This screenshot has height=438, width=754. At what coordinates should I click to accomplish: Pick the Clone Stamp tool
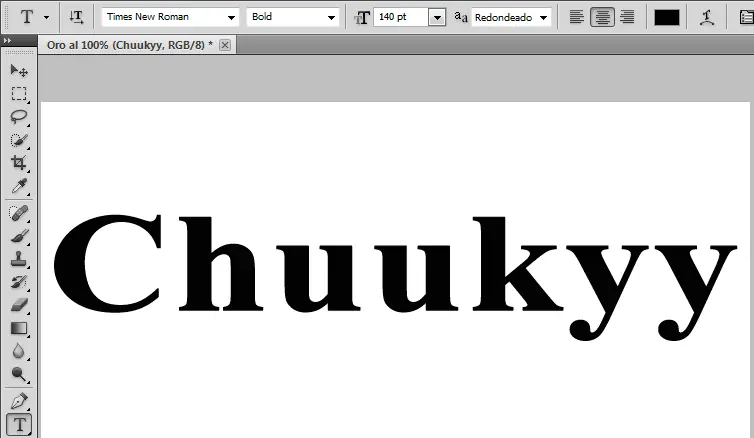coord(19,259)
